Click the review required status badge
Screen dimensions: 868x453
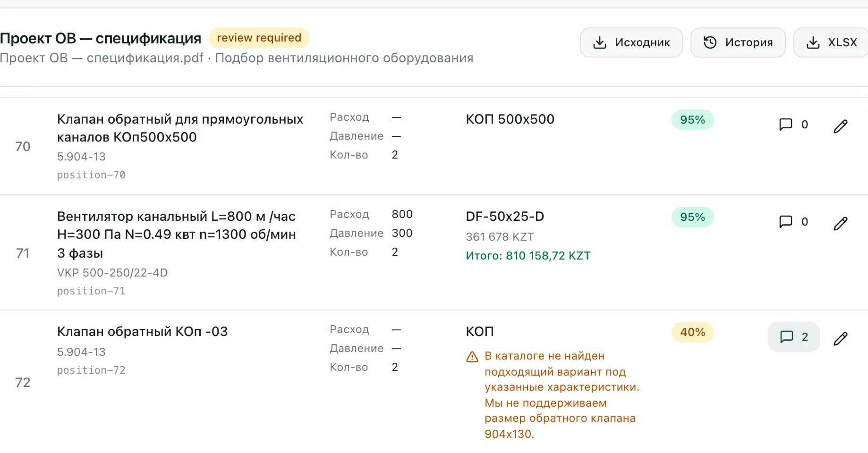point(259,38)
